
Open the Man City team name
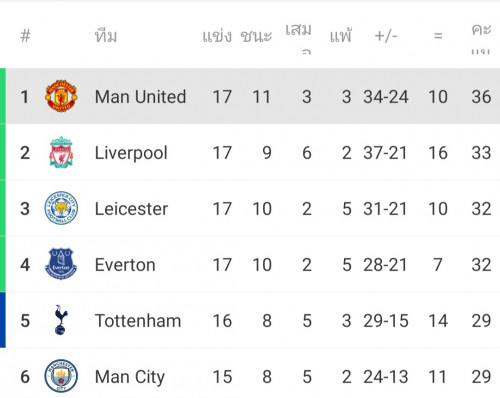130,377
